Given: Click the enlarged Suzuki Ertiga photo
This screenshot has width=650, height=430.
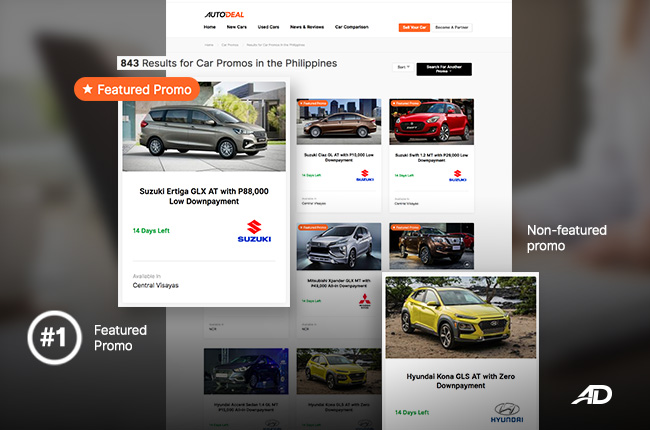Looking at the screenshot, I should click(x=204, y=126).
